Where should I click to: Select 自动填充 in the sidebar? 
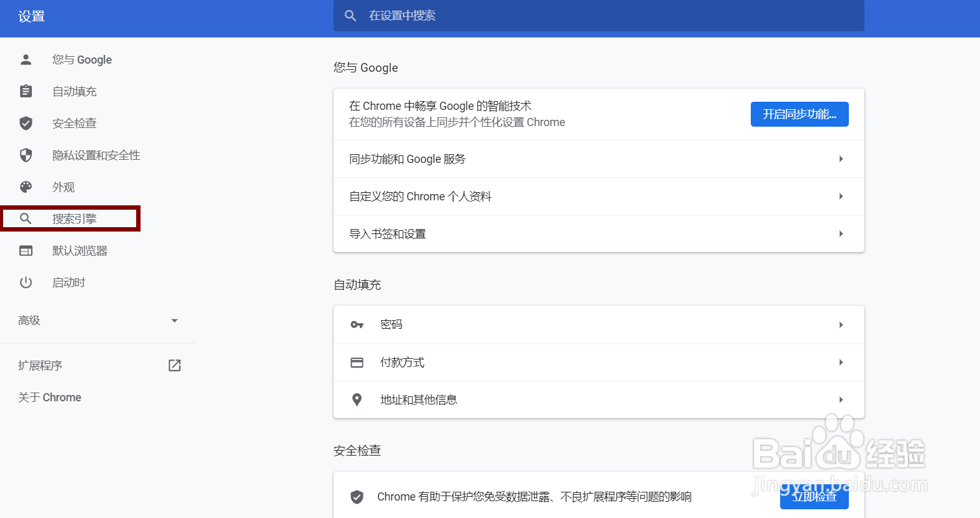[x=74, y=91]
